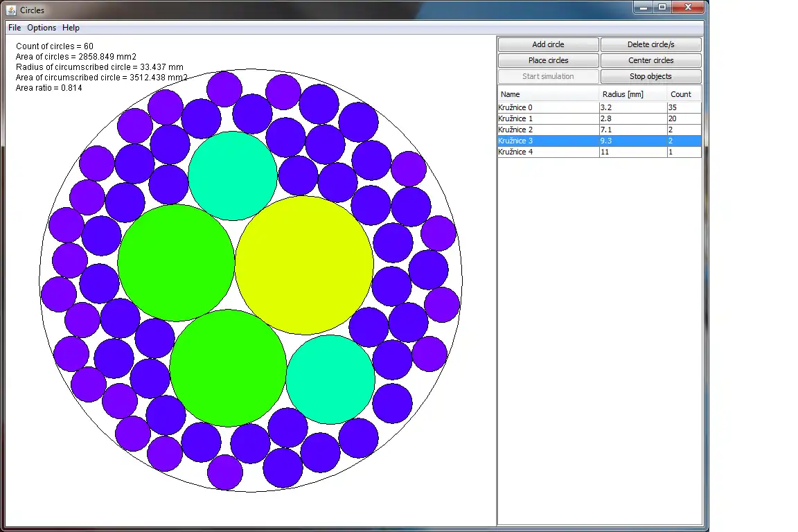
Task: Click the Place circles button
Action: pos(548,60)
